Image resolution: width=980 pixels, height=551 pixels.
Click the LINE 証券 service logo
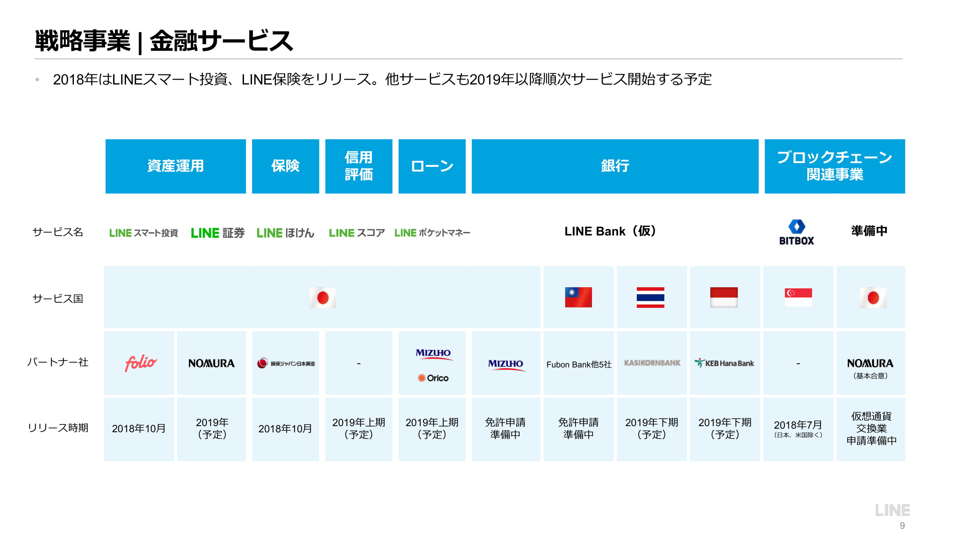point(217,233)
